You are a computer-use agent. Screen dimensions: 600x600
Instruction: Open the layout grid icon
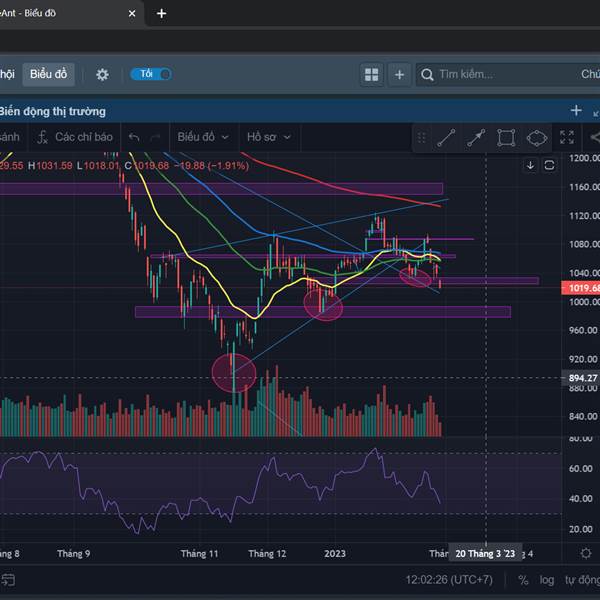[372, 74]
